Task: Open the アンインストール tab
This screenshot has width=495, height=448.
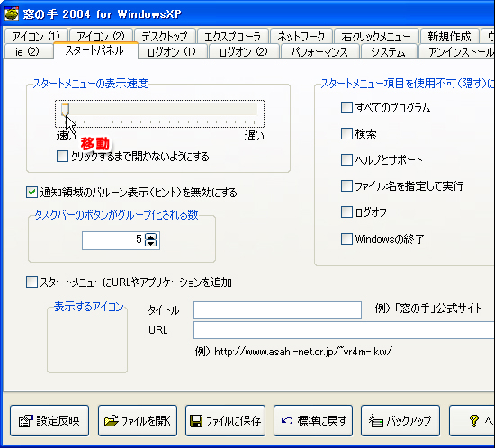Action: click(456, 51)
